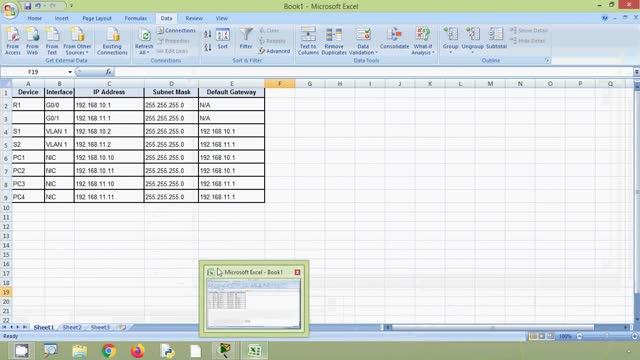Viewport: 640px width, 360px height.
Task: Click the horizontal scrollbar
Action: 492,327
